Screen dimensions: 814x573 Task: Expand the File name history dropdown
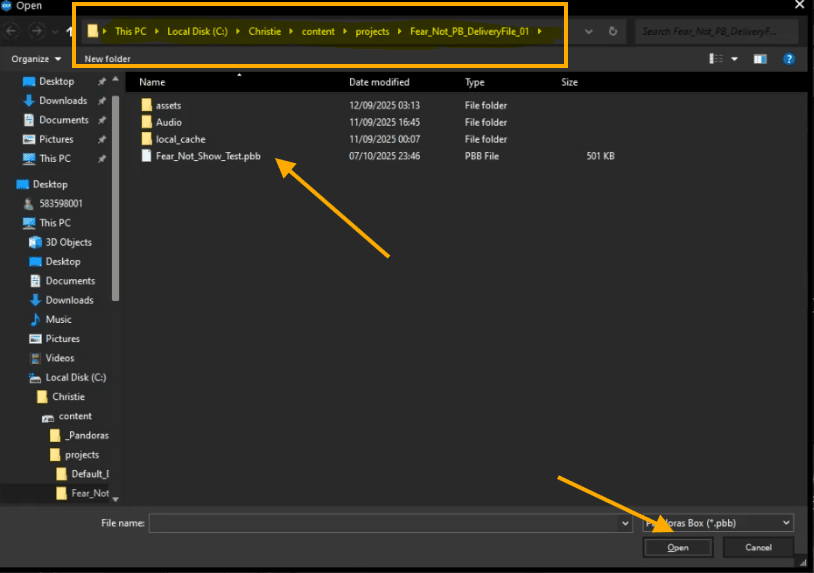point(625,522)
